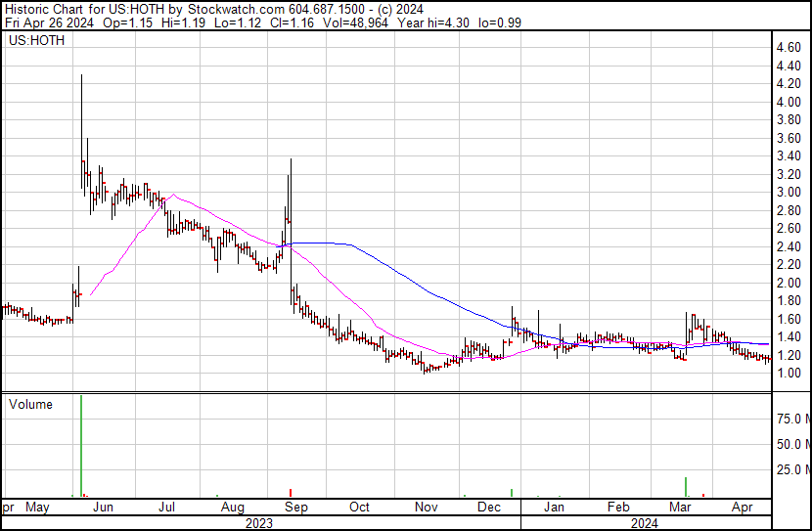Select the Mar month marker
The width and height of the screenshot is (812, 531).
tap(681, 508)
